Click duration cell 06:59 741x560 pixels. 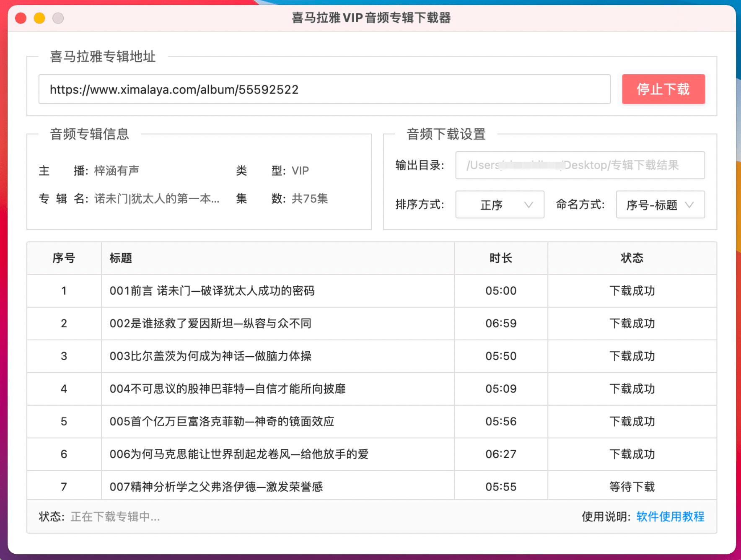pyautogui.click(x=501, y=324)
